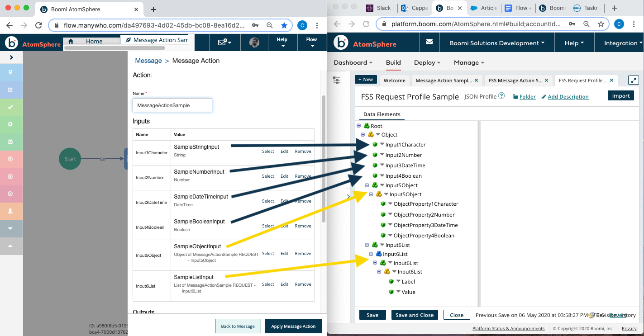Click the Message Action panel vertical scrollbar

click(x=323, y=158)
